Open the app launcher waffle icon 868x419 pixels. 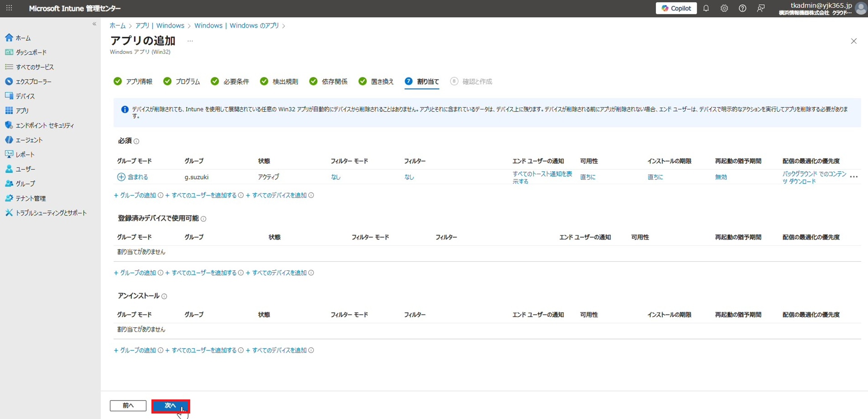coord(9,8)
